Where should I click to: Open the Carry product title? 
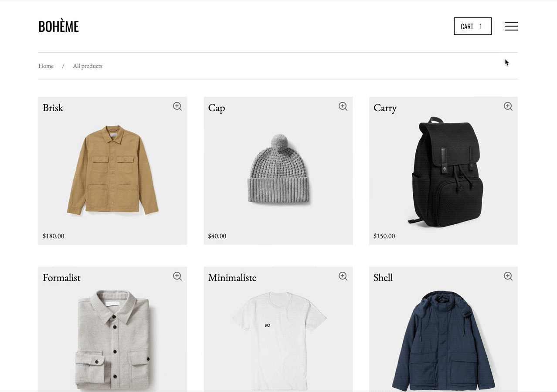click(x=385, y=108)
